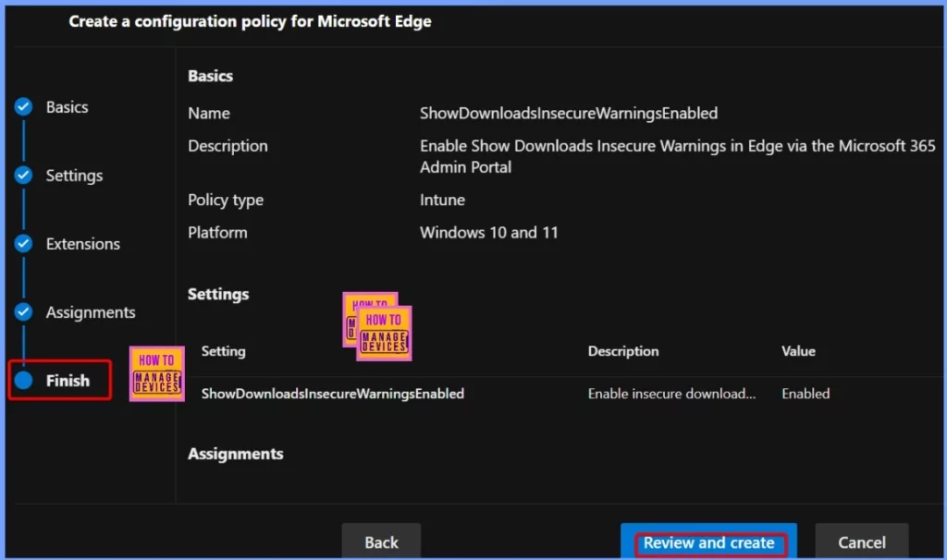Select the policy name ShowDownloadsInsecureWarningsEnabled value

(x=569, y=113)
